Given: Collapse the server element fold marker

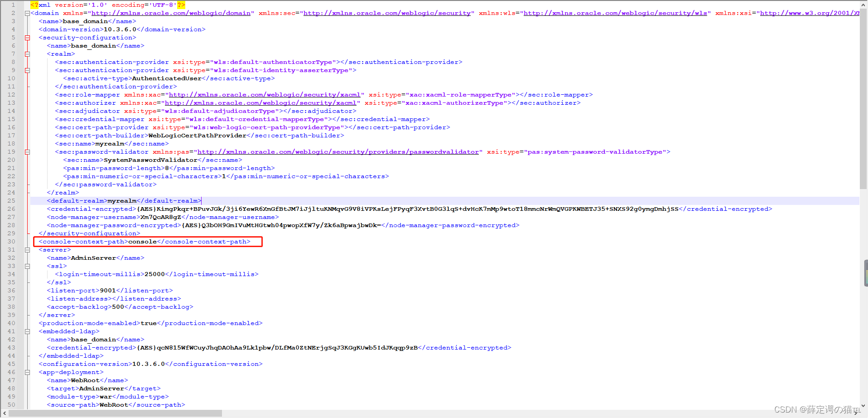Looking at the screenshot, I should (x=27, y=250).
